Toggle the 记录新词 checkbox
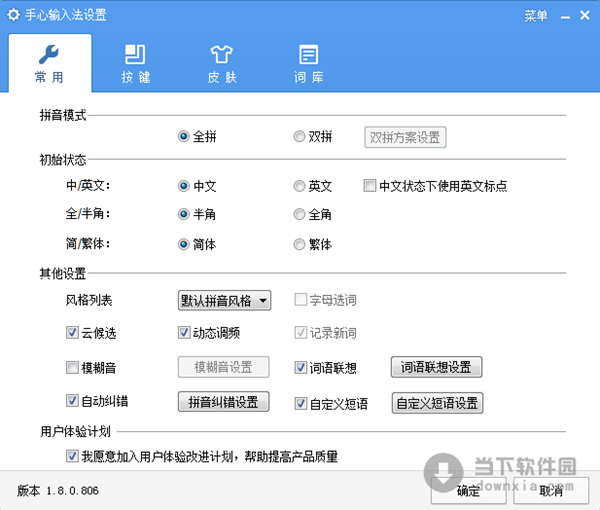The image size is (600, 510). pos(301,332)
